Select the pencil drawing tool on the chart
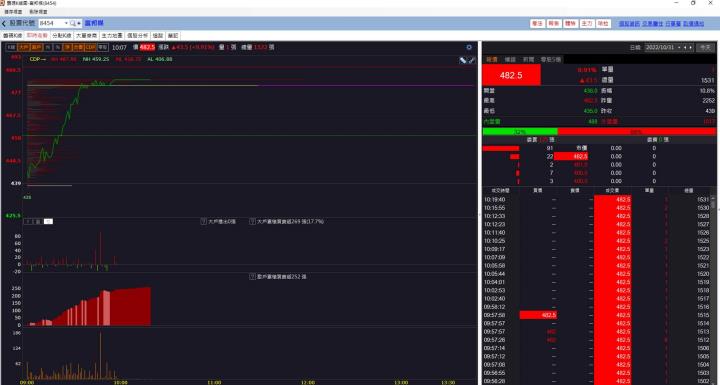This screenshot has width=720, height=385. point(463,60)
